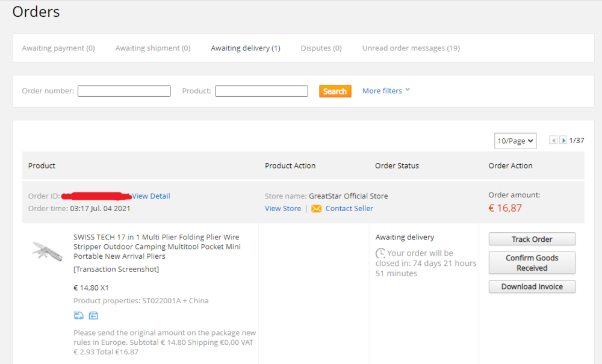Open GreatStar's store via View Store link

tap(283, 208)
